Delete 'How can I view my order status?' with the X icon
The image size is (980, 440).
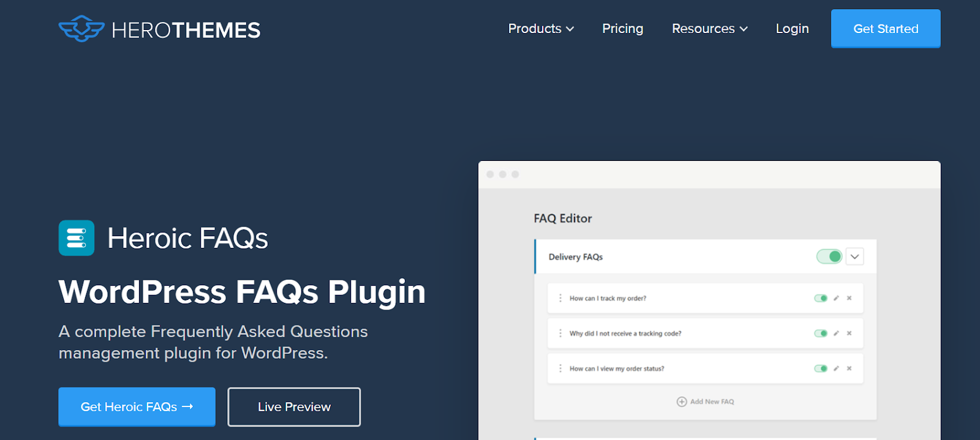point(849,368)
